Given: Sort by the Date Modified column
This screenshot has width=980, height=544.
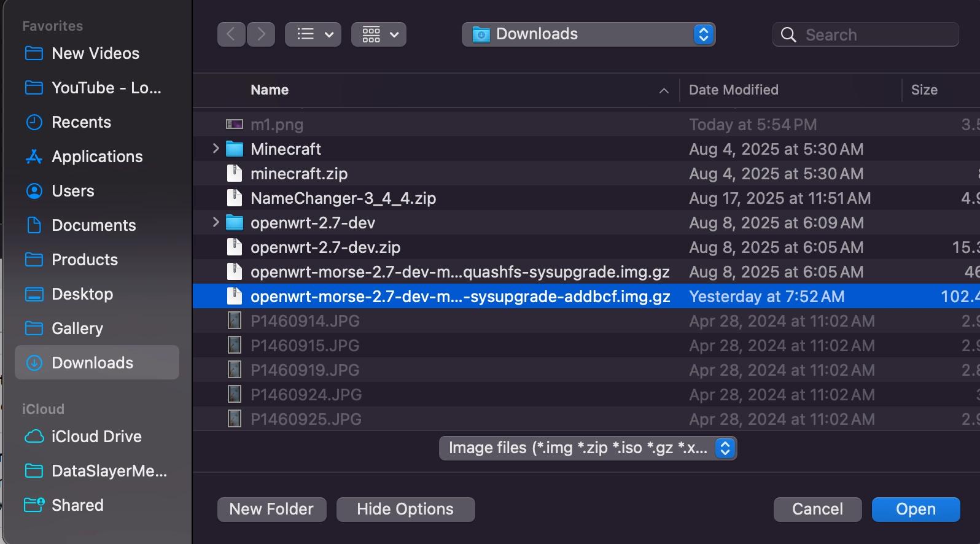Looking at the screenshot, I should (x=734, y=90).
